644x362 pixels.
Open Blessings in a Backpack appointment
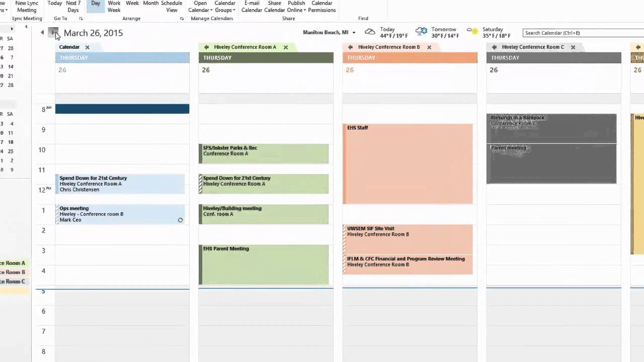point(551,129)
